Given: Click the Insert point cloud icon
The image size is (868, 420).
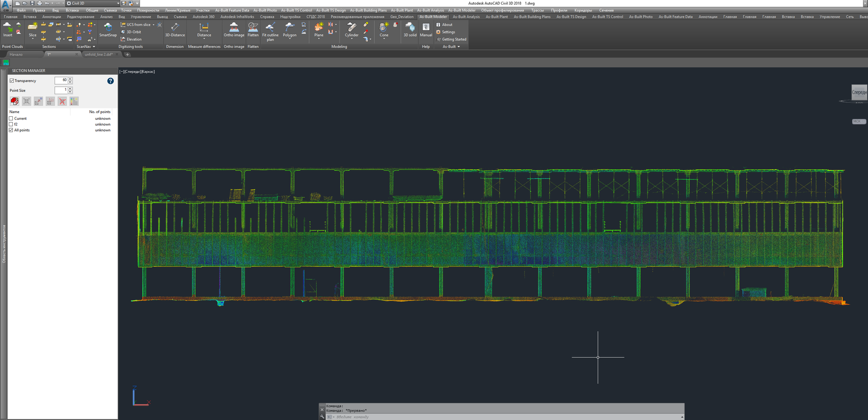Looking at the screenshot, I should click(7, 29).
